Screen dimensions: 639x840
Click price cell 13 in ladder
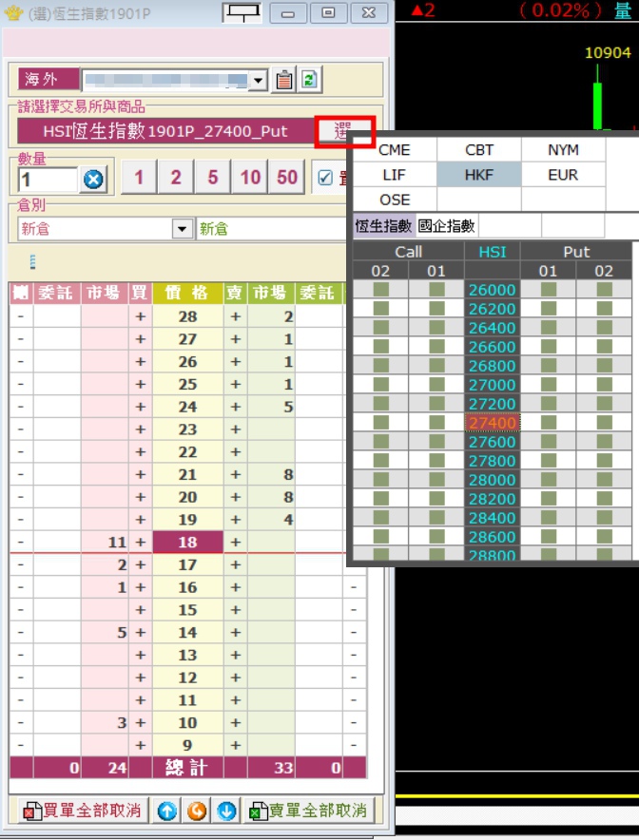[187, 655]
